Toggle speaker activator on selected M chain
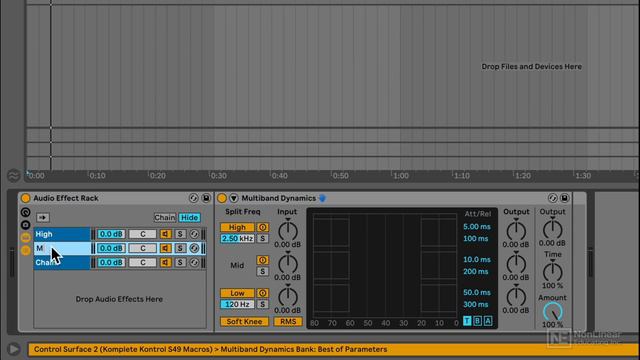 tap(166, 248)
